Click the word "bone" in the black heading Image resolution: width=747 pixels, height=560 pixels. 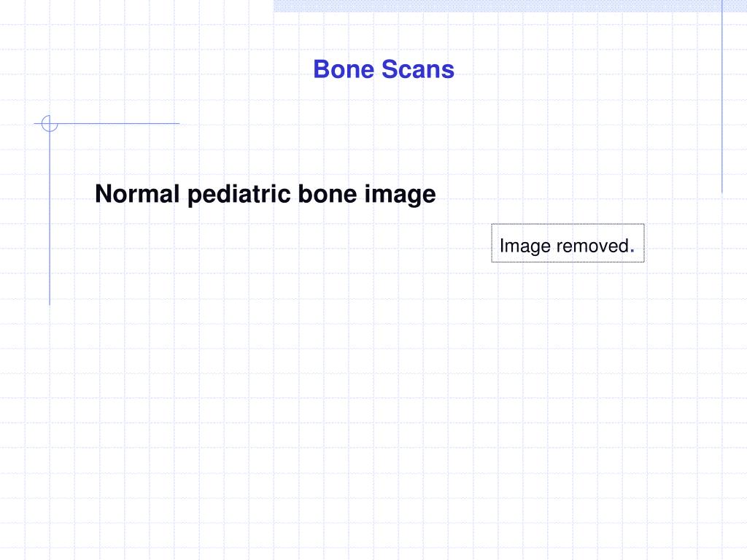(x=328, y=194)
